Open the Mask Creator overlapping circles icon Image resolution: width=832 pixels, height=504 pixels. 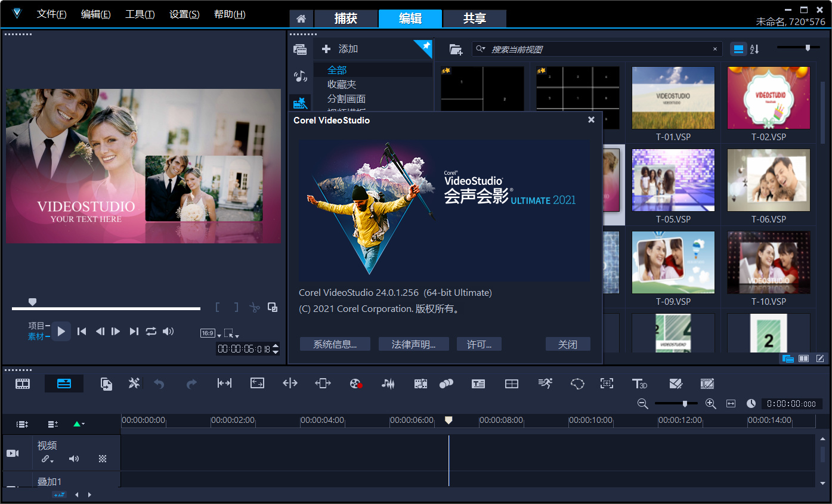(446, 384)
